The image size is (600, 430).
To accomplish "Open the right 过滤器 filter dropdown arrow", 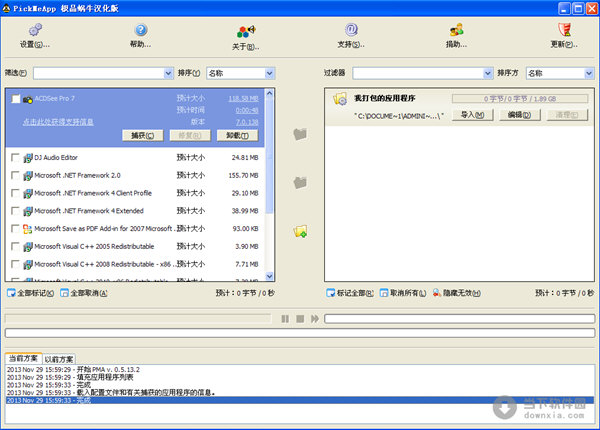I will [488, 73].
